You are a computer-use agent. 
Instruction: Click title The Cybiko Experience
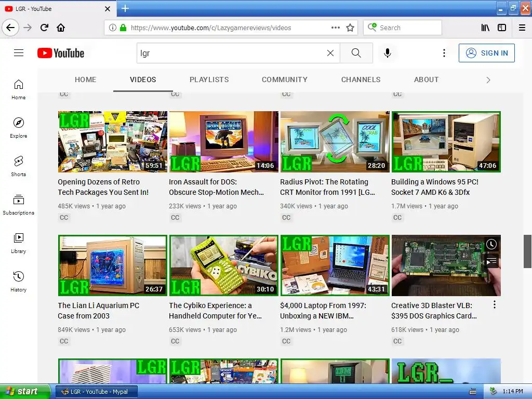pyautogui.click(x=215, y=311)
